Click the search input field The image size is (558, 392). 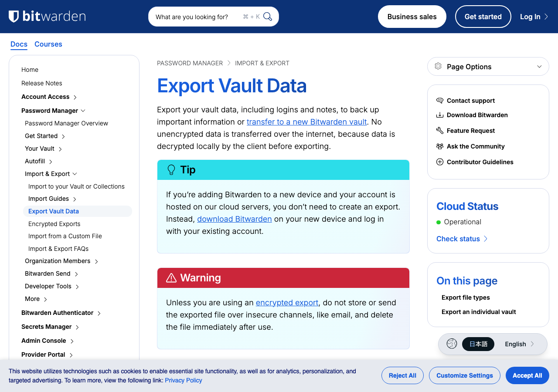coord(214,17)
